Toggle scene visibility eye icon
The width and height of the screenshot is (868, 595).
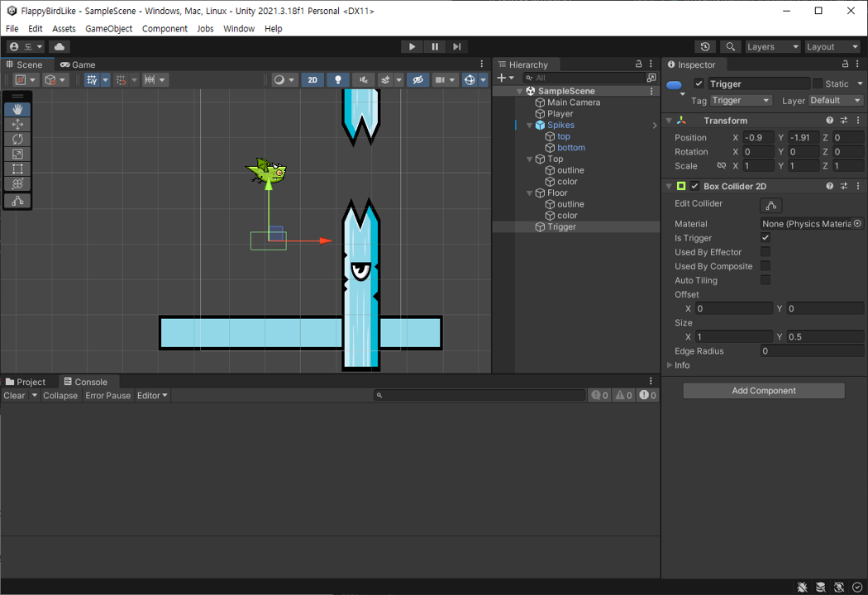point(418,79)
